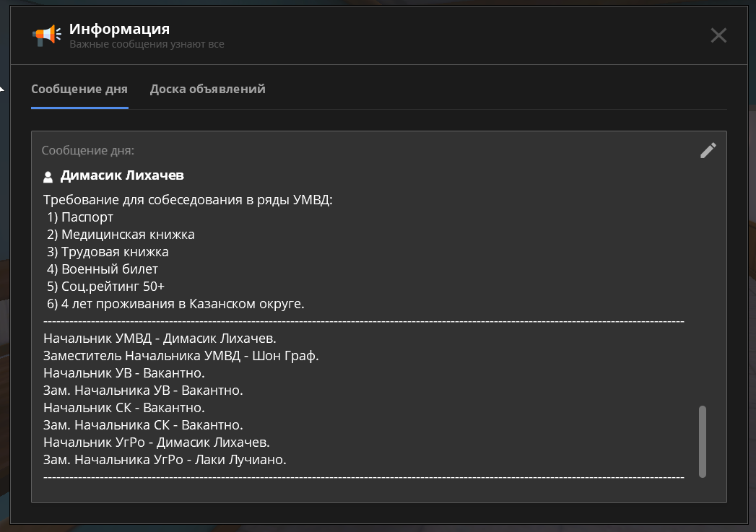The image size is (756, 532).
Task: Click the megaphone icon beside Информация
Action: [x=47, y=35]
